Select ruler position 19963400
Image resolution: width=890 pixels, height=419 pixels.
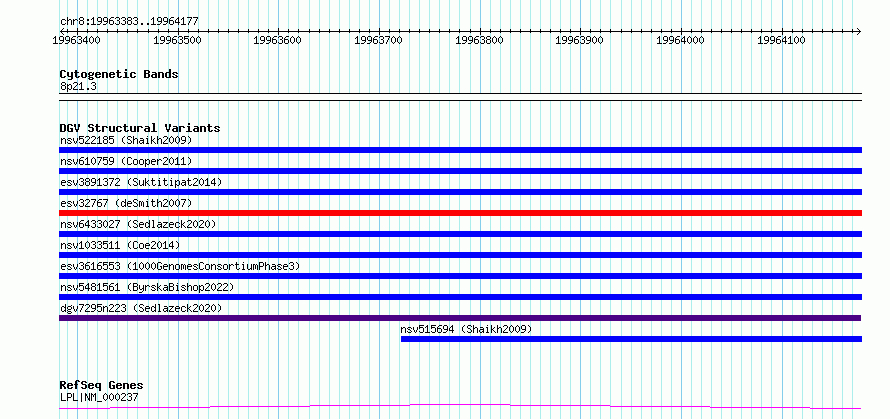(x=77, y=40)
